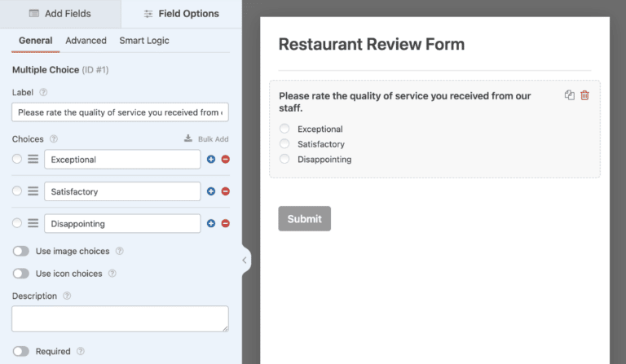Viewport: 626px width, 364px height.
Task: Open the Advanced tab
Action: click(86, 41)
